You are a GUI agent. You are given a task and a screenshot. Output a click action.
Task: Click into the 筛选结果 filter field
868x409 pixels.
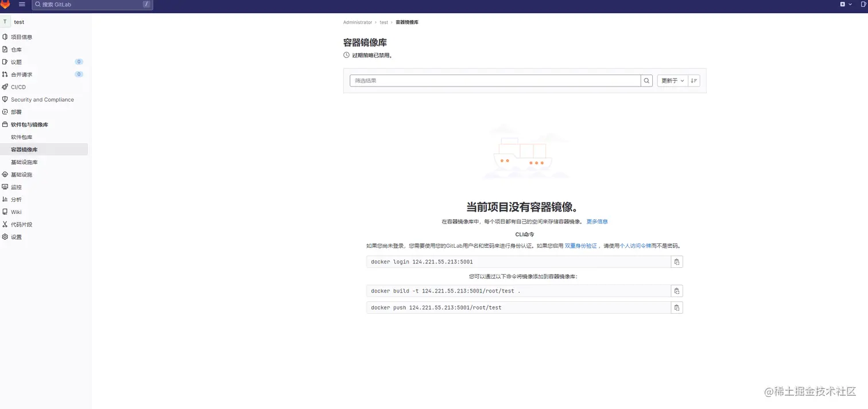pos(495,81)
